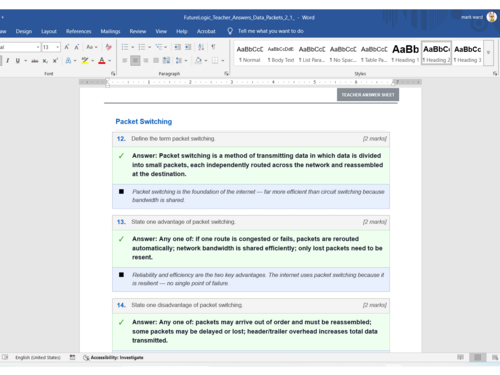The image size is (500, 375).
Task: Switch to the Mailings tab
Action: [x=110, y=31]
